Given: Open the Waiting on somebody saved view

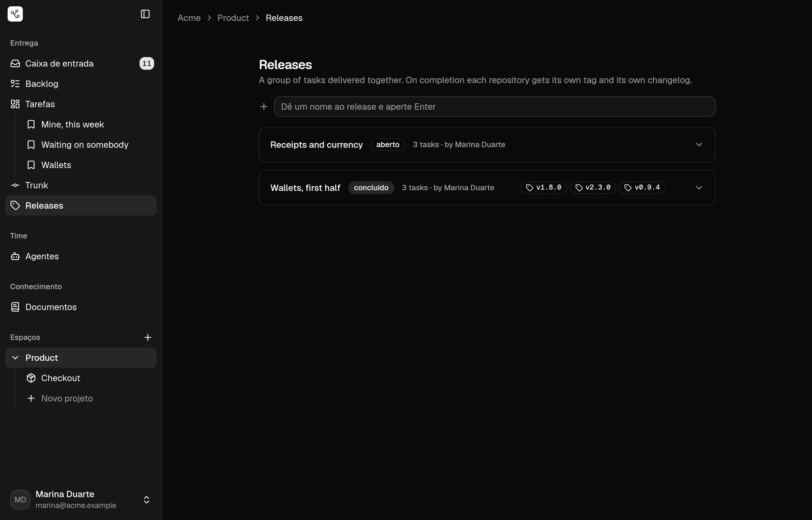Looking at the screenshot, I should [x=88, y=145].
